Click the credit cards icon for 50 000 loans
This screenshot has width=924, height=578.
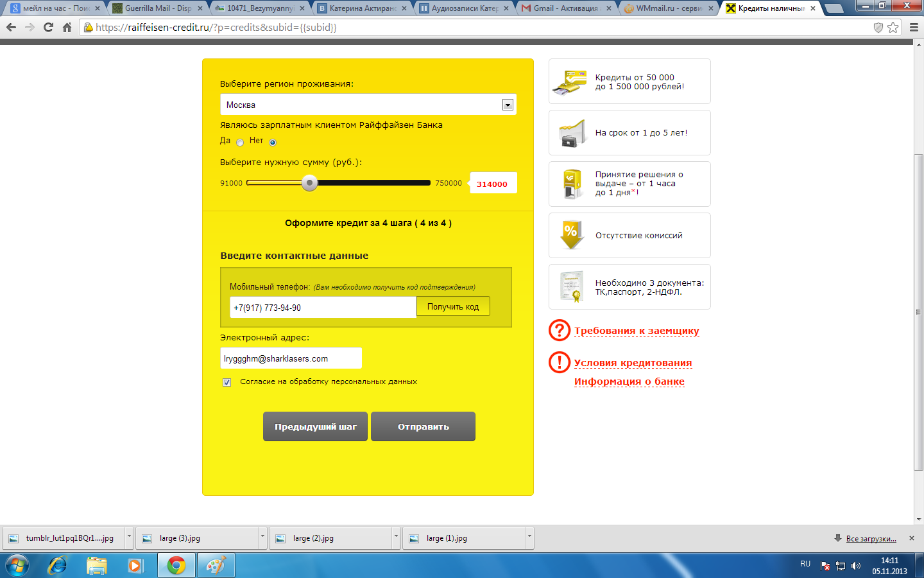[x=570, y=82]
